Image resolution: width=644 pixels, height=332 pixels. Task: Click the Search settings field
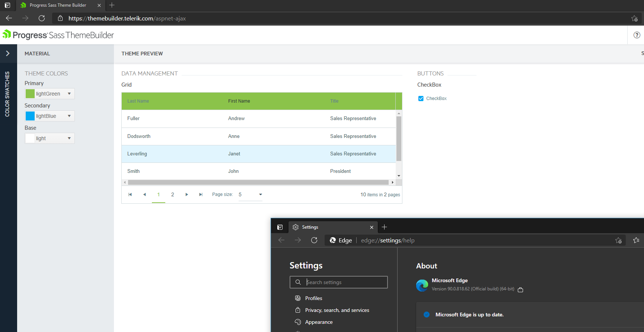[339, 282]
